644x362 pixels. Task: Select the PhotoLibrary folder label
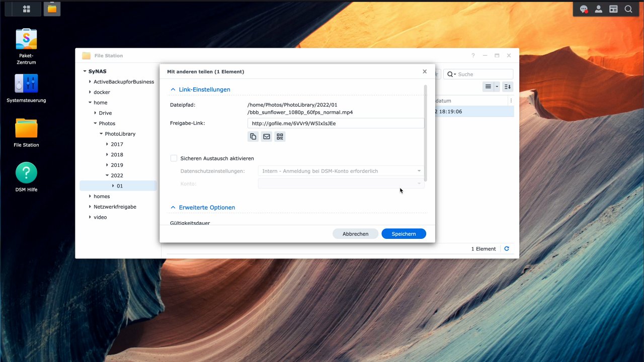[x=120, y=134]
